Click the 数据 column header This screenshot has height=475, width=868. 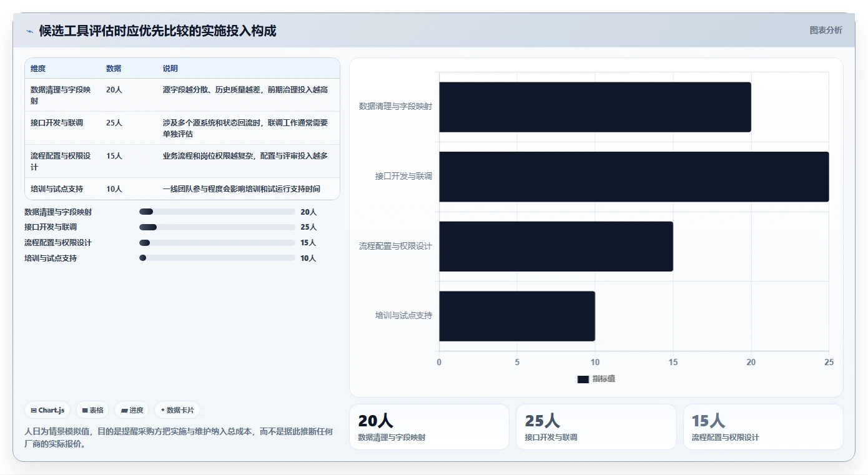114,69
